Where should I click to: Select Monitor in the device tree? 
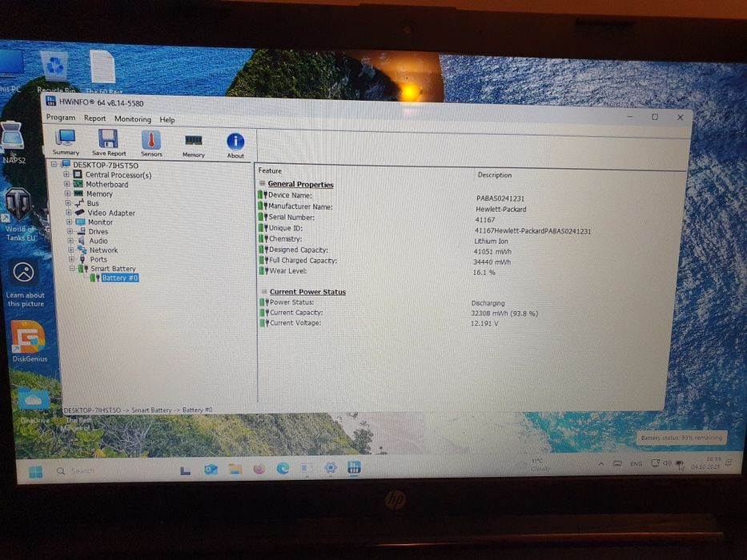click(x=100, y=222)
